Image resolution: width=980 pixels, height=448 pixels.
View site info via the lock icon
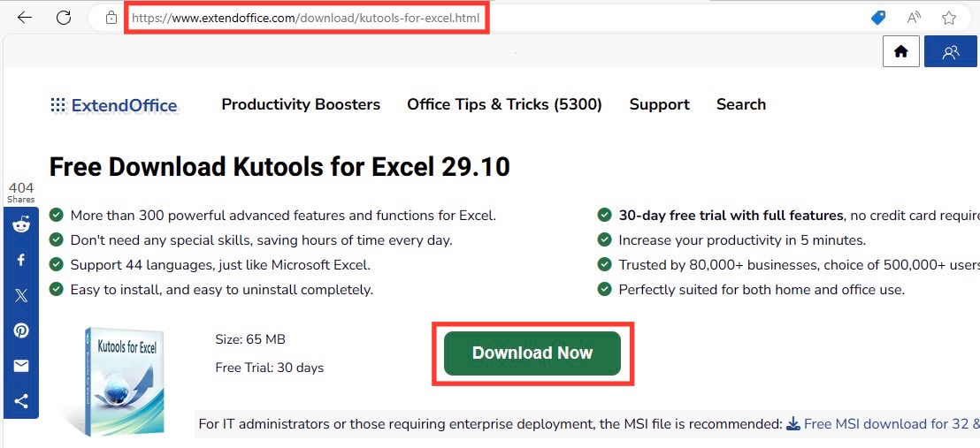point(111,19)
